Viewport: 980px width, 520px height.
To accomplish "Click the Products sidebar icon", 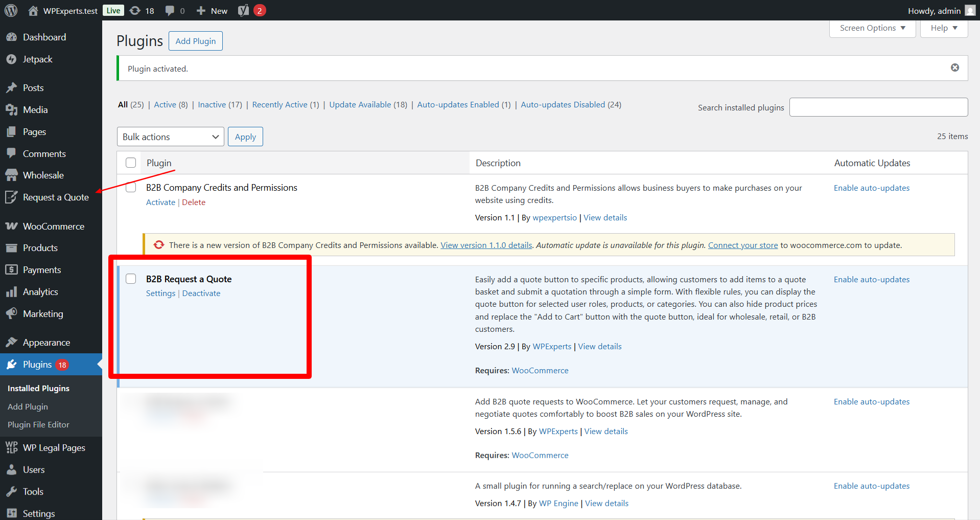I will click(12, 247).
